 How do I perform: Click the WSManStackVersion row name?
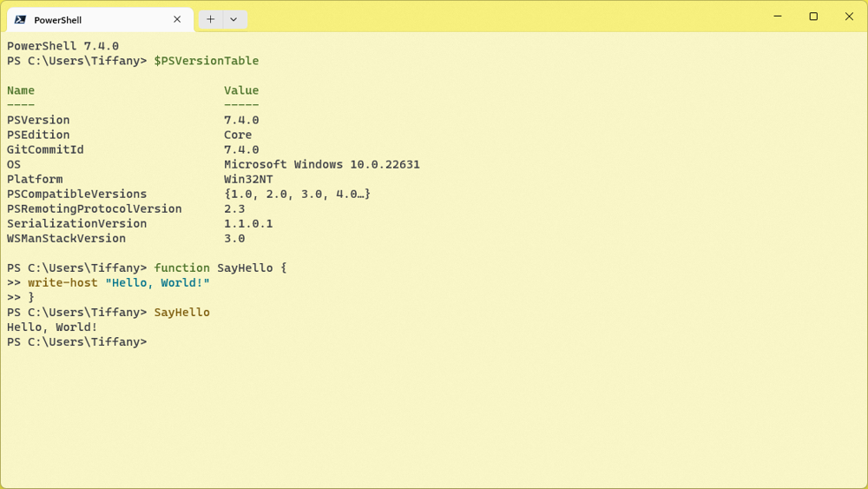67,239
